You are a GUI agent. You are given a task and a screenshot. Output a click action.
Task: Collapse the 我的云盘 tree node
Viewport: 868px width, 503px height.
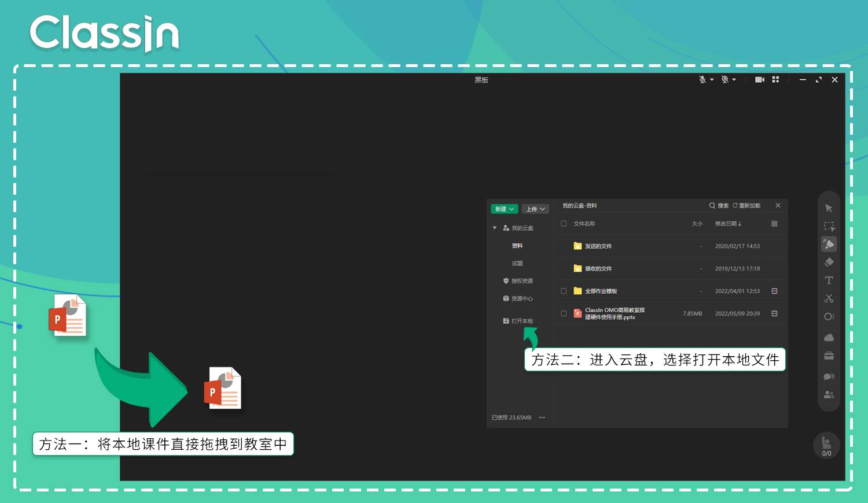[495, 228]
